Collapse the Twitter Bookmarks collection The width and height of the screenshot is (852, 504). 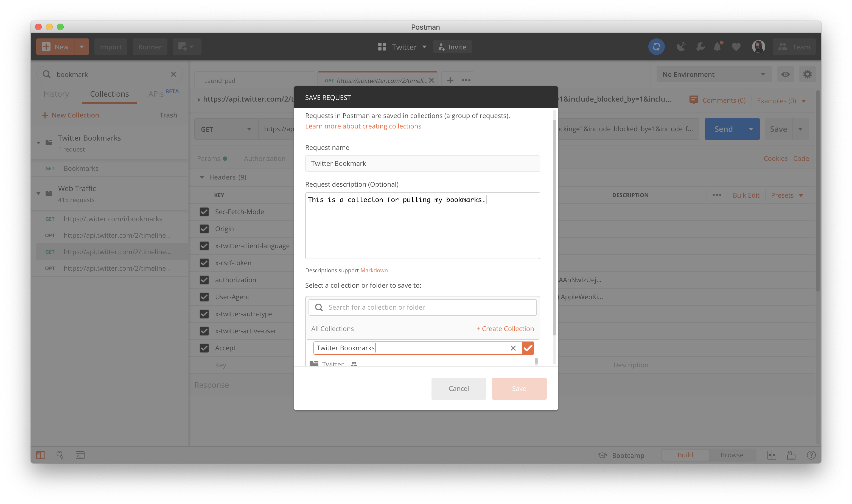point(38,143)
